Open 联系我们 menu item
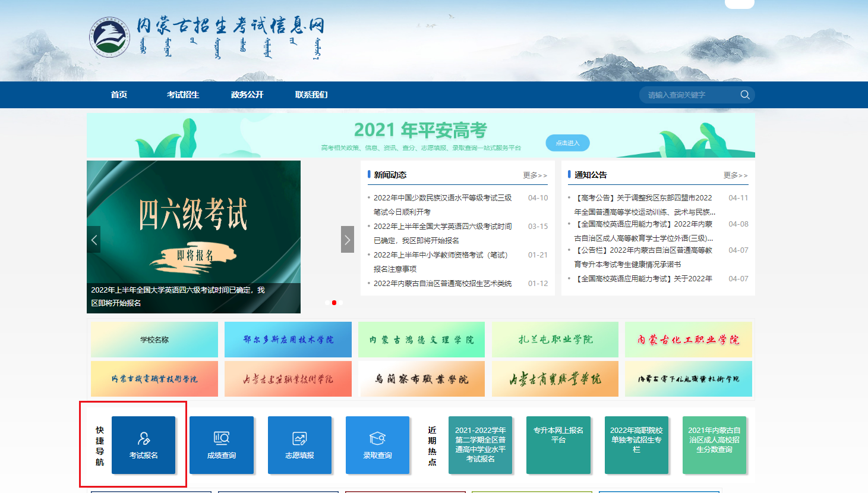Viewport: 868px width, 493px height. (311, 95)
